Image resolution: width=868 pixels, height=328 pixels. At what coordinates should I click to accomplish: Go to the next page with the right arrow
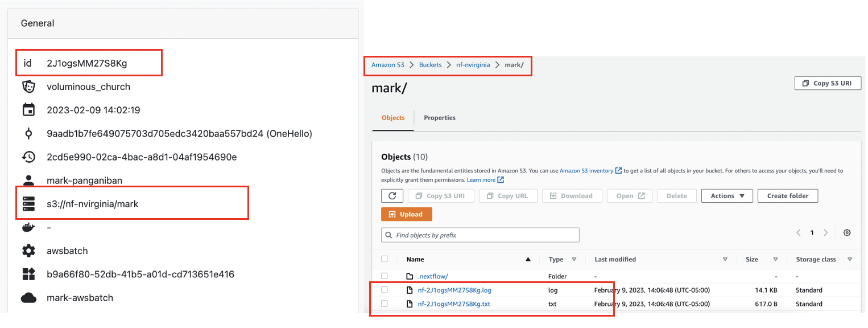click(x=826, y=233)
